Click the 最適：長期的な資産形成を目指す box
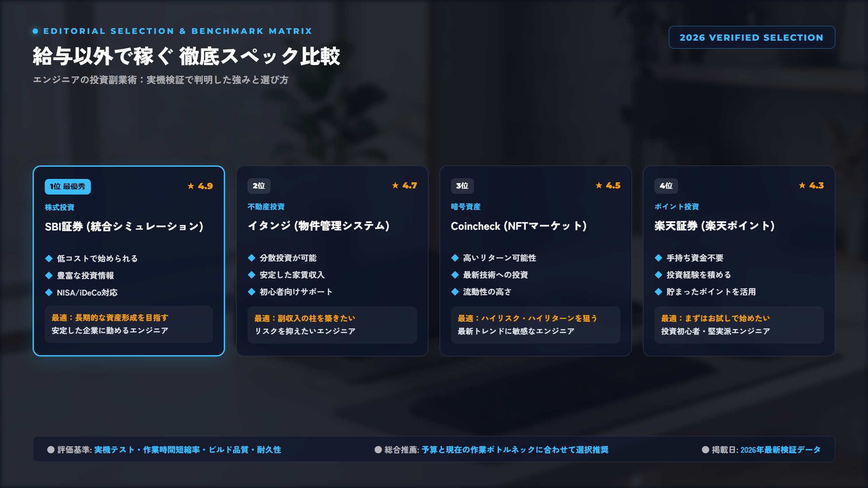The width and height of the screenshot is (868, 488). 129,324
